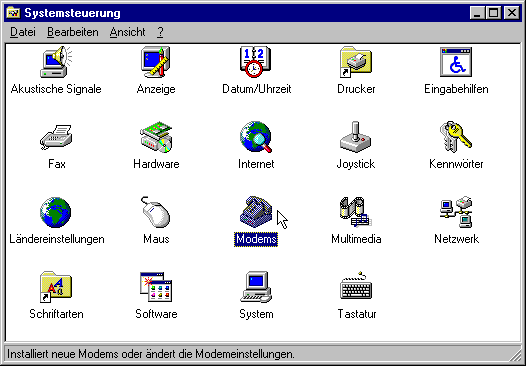
Task: Open the ? help menu
Action: click(160, 32)
